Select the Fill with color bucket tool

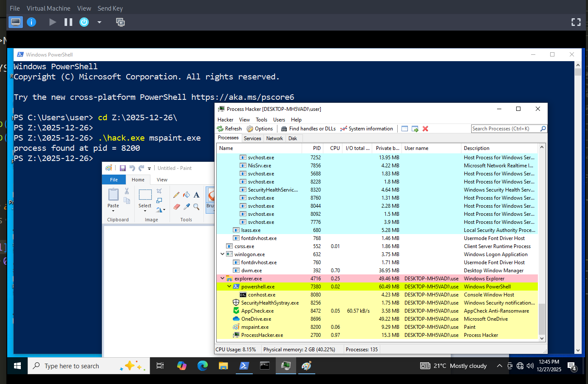pos(187,195)
